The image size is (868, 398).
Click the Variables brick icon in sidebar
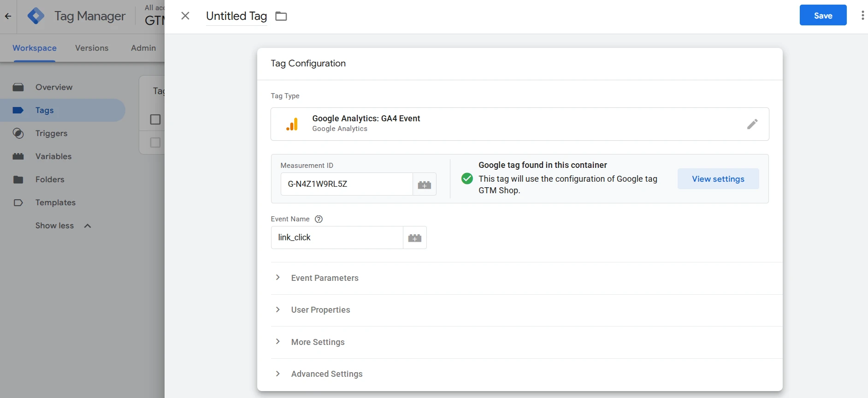tap(18, 156)
